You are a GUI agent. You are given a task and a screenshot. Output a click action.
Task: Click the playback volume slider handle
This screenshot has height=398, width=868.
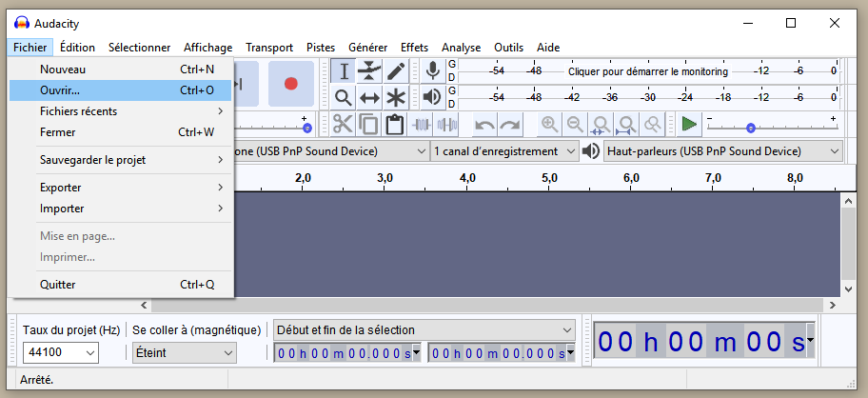point(307,129)
